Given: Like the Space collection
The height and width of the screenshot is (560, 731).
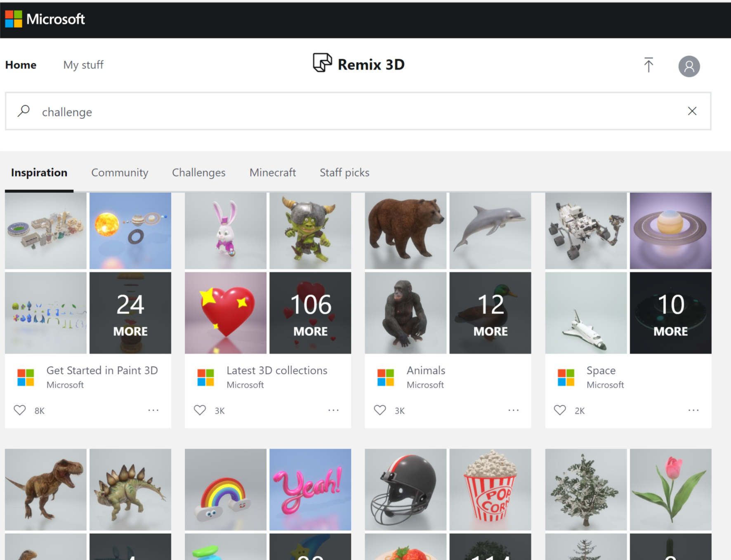Looking at the screenshot, I should click(560, 410).
